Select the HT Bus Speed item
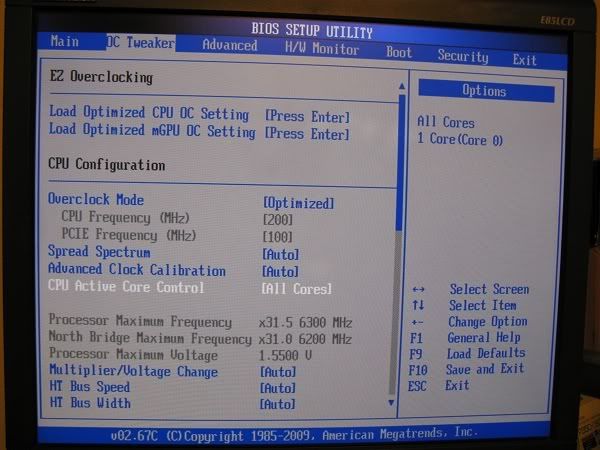 click(x=90, y=386)
